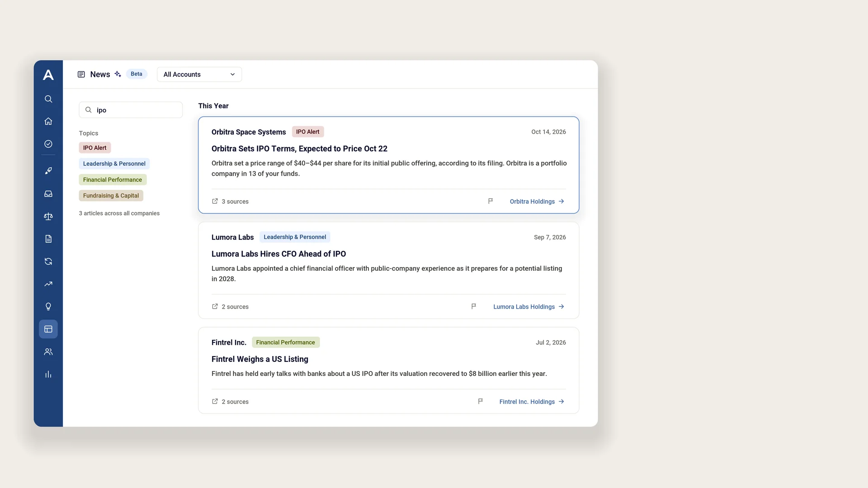This screenshot has width=868, height=488.
Task: Click the 'Lumora Labs' company name
Action: pos(232,237)
